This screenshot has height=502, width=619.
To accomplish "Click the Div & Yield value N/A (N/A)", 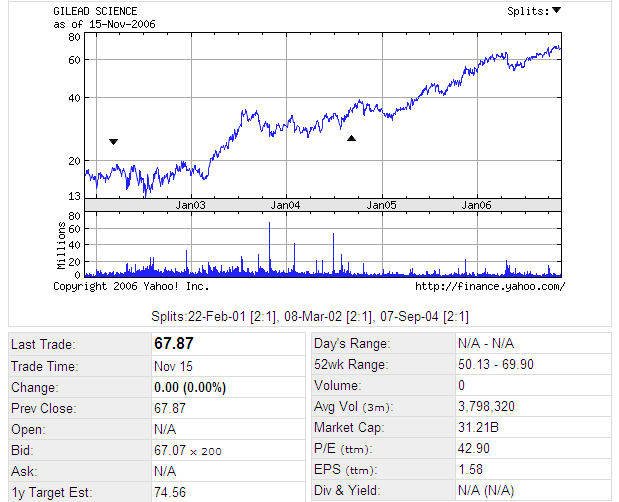I will pos(486,491).
